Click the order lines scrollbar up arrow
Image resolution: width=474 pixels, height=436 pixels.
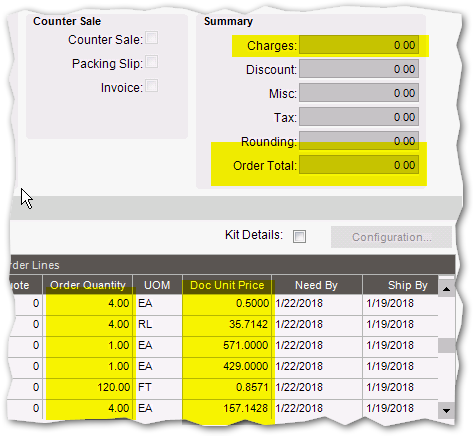[446, 289]
